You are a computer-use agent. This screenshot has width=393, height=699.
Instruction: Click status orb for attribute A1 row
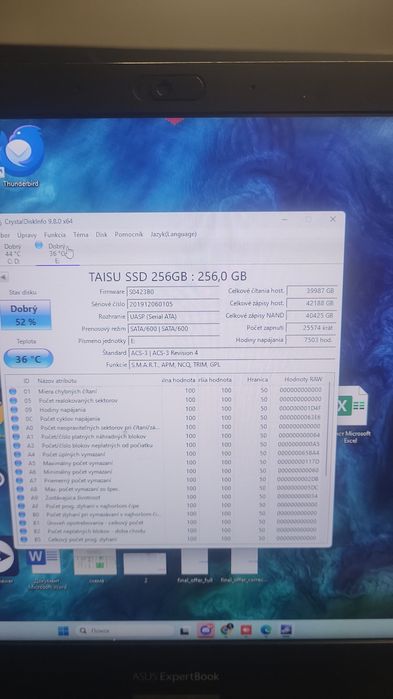tap(16, 436)
